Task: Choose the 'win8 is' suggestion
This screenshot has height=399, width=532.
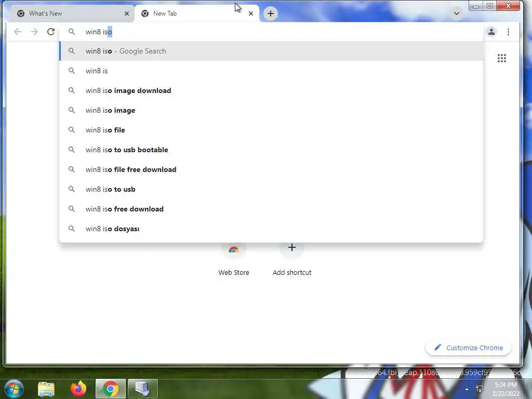Action: click(271, 71)
